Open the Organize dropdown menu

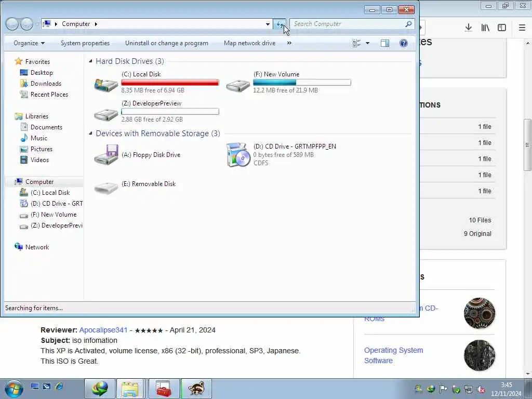pos(29,43)
